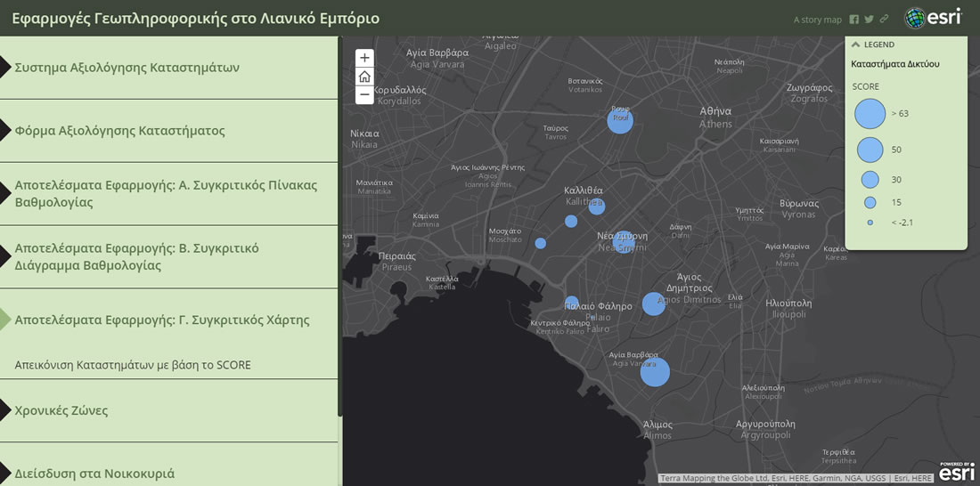Click the A story map link
The height and width of the screenshot is (486, 980).
point(817,20)
